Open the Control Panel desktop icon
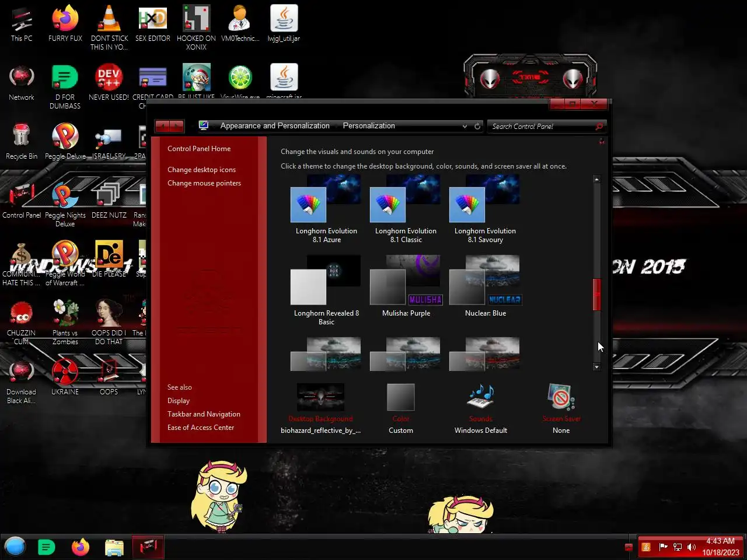This screenshot has height=560, width=747. click(x=22, y=201)
